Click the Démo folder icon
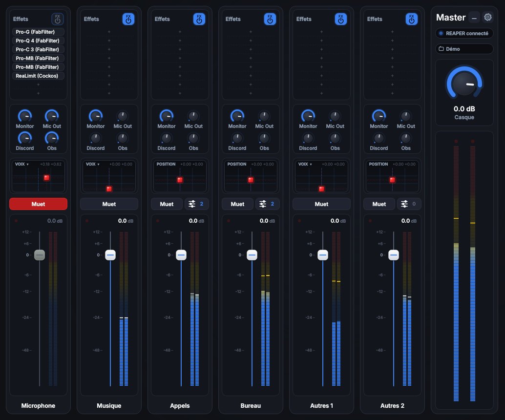Image resolution: width=505 pixels, height=420 pixels. [x=441, y=49]
